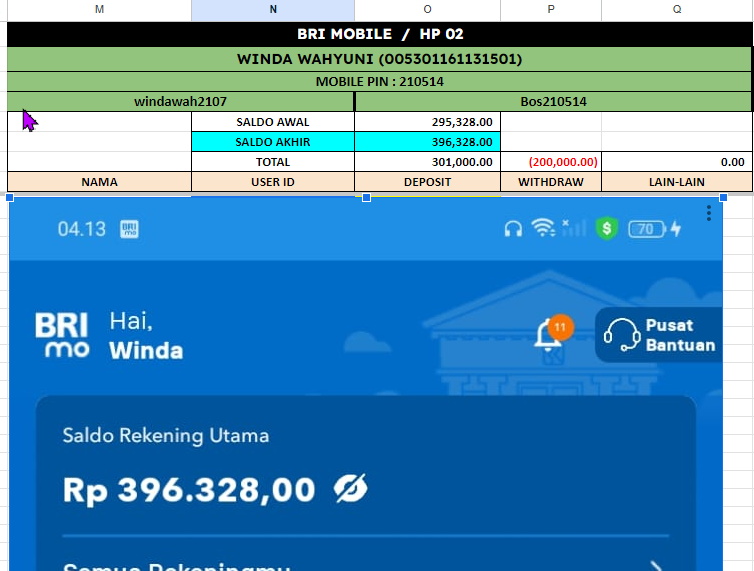Viewport: 754px width, 571px height.
Task: Open Pusat Bantuan help center
Action: (659, 335)
